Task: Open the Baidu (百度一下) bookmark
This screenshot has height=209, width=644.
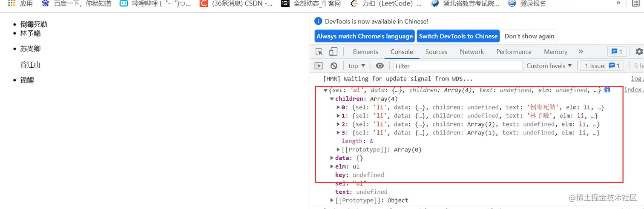Action: coord(77,3)
